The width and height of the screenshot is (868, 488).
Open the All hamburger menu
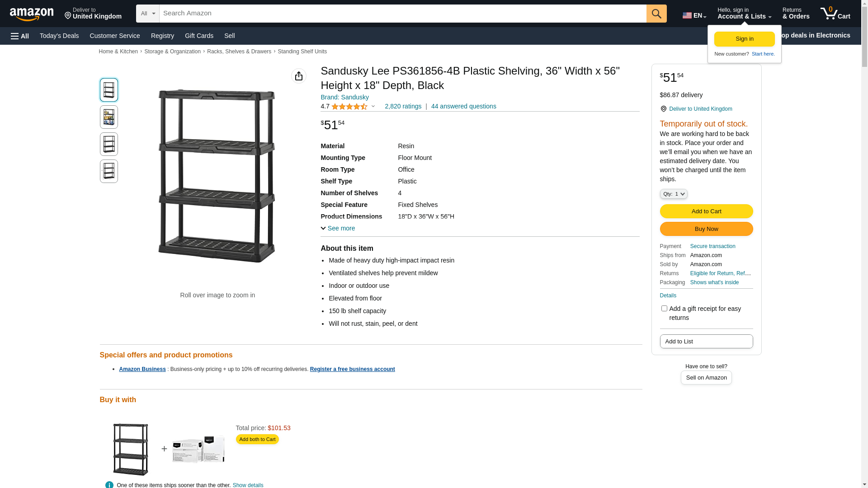20,36
